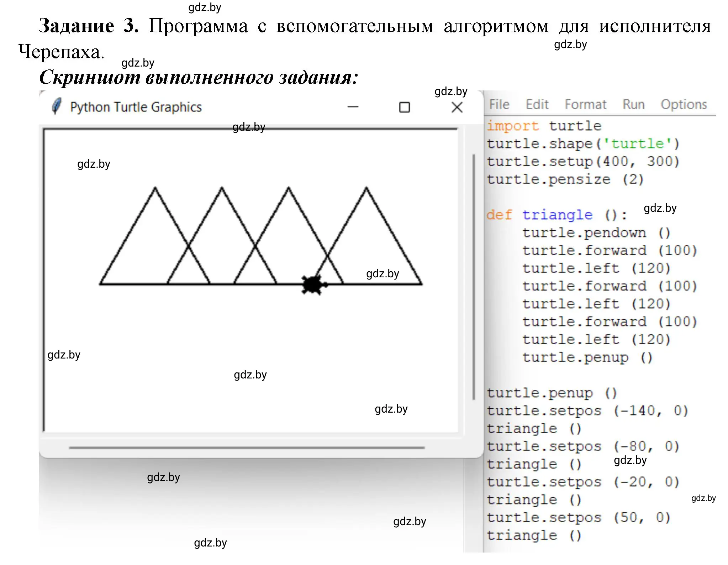Viewport: 728px width, 565px height.
Task: Maximize the Python Turtle Graphics window
Action: tap(405, 107)
